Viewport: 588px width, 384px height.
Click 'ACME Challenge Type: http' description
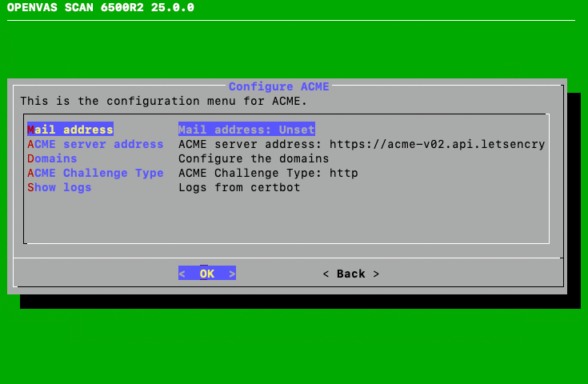coord(268,173)
